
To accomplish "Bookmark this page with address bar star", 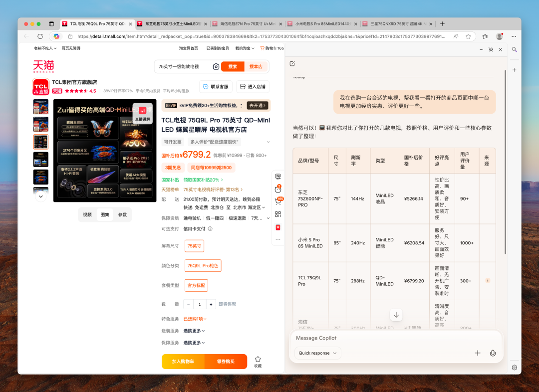I will click(x=468, y=36).
